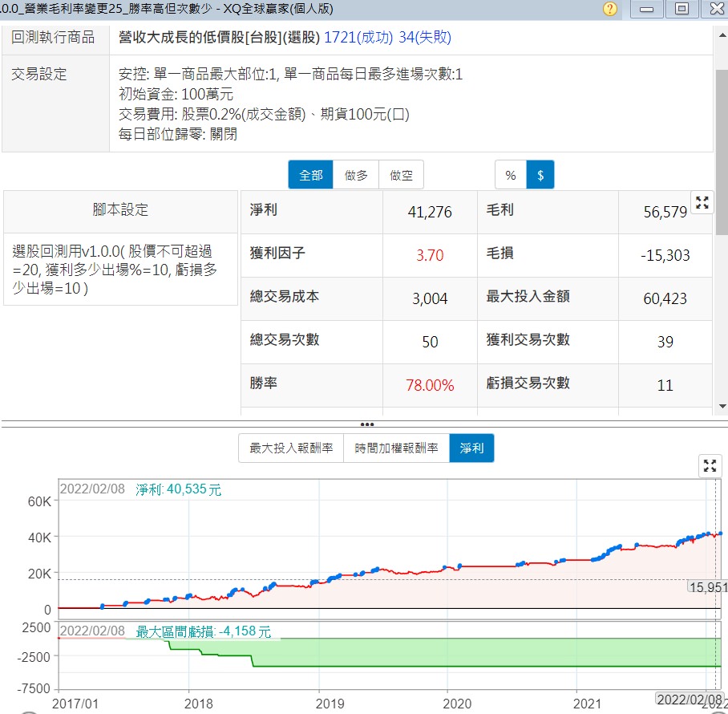This screenshot has height=714, width=728.
Task: Click the three-dot panel splitter handle
Action: click(366, 424)
